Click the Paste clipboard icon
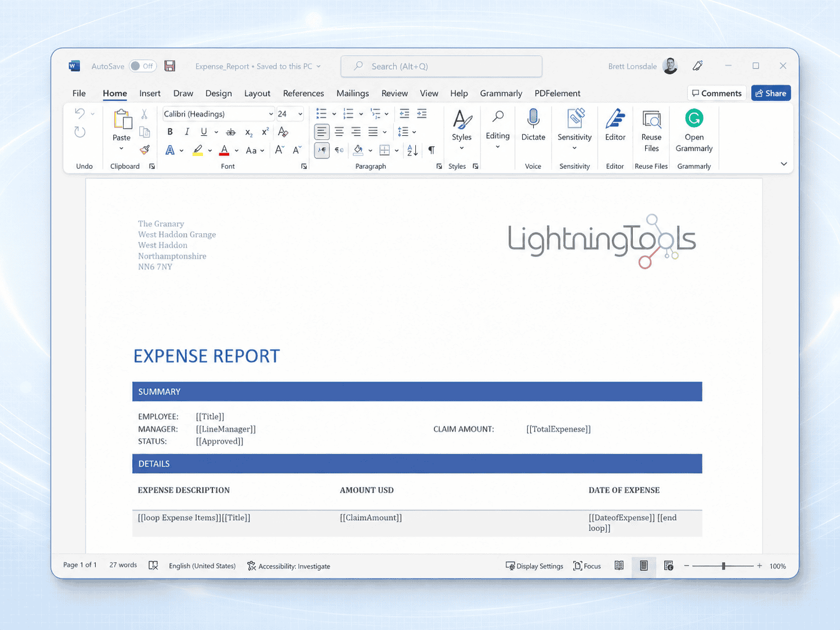Screen dimensions: 840x630 tap(122, 119)
